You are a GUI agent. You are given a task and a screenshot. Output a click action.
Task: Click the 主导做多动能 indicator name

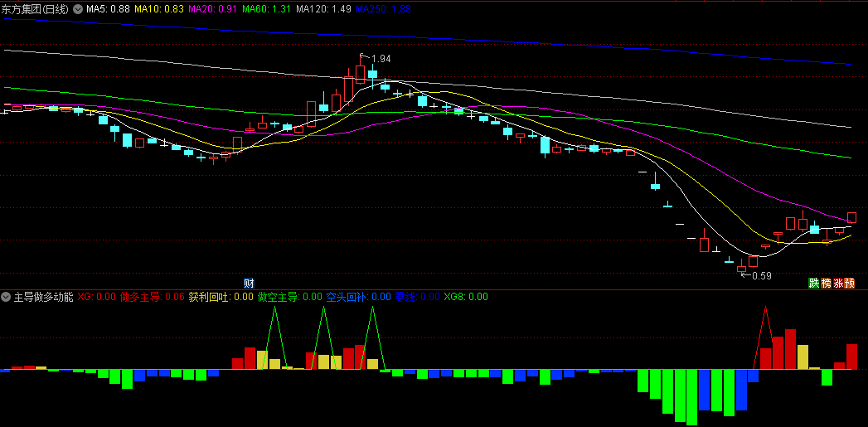point(43,297)
